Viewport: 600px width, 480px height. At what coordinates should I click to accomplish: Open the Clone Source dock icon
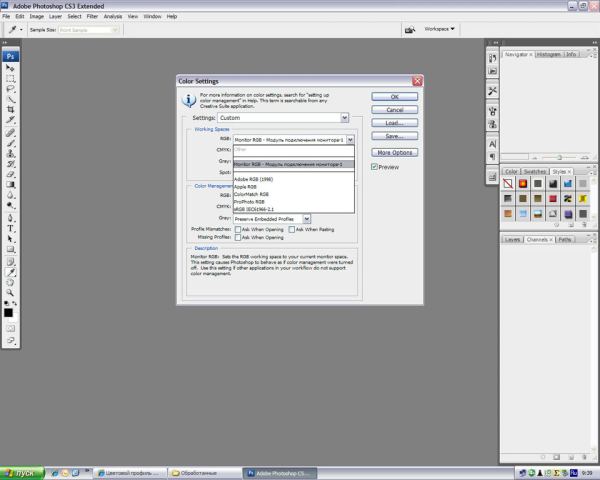point(492,124)
